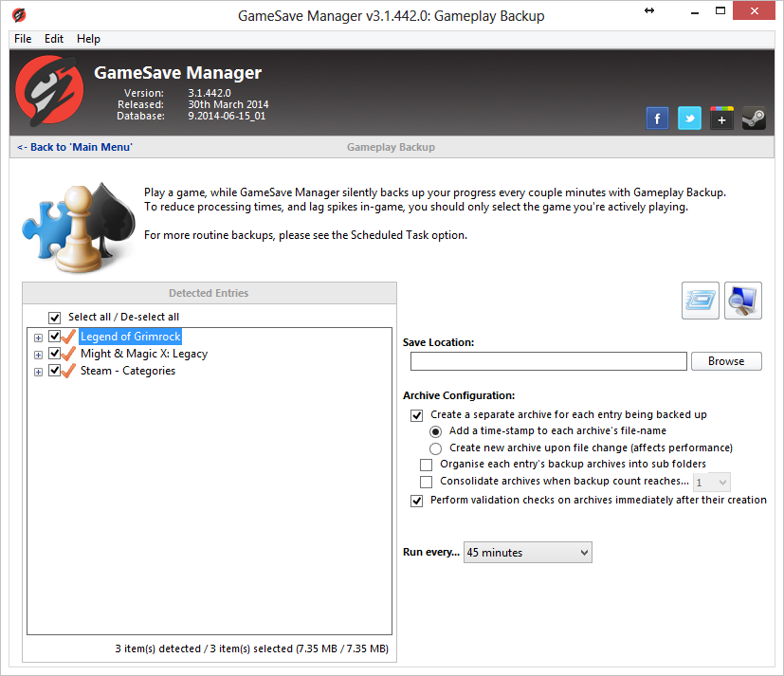Click the orange tick icon beside Might & Magic X
The height and width of the screenshot is (676, 784).
point(68,354)
